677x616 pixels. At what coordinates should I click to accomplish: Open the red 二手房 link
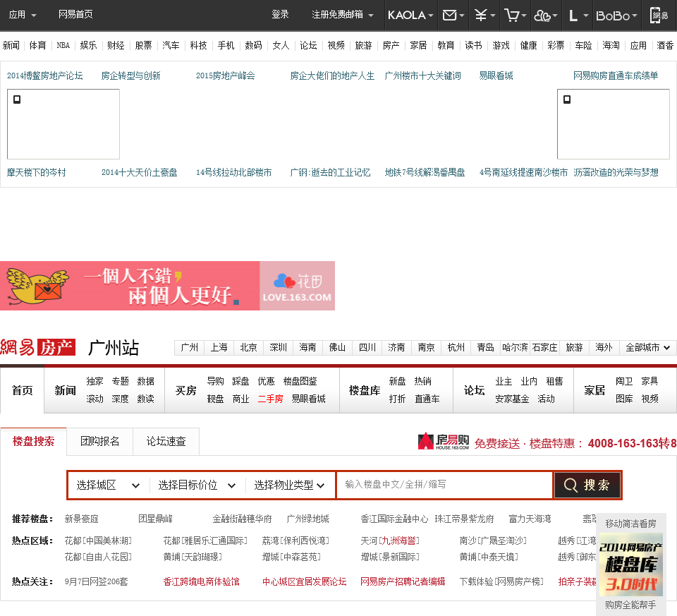pyautogui.click(x=270, y=399)
